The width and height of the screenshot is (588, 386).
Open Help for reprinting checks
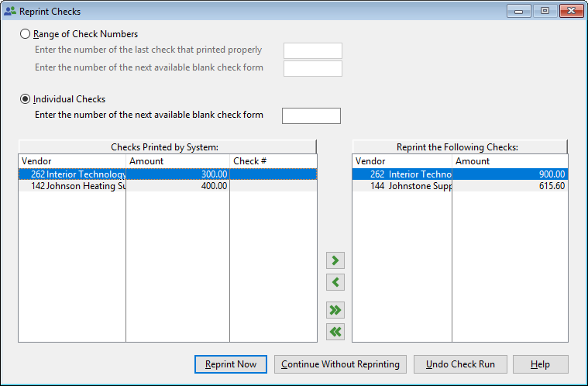pyautogui.click(x=540, y=364)
